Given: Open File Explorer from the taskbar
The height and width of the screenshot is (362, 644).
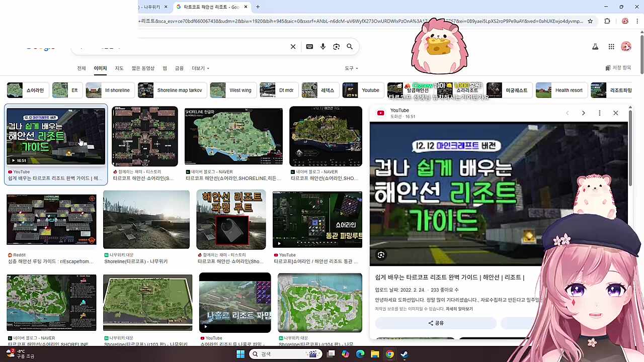Looking at the screenshot, I should coord(375,354).
